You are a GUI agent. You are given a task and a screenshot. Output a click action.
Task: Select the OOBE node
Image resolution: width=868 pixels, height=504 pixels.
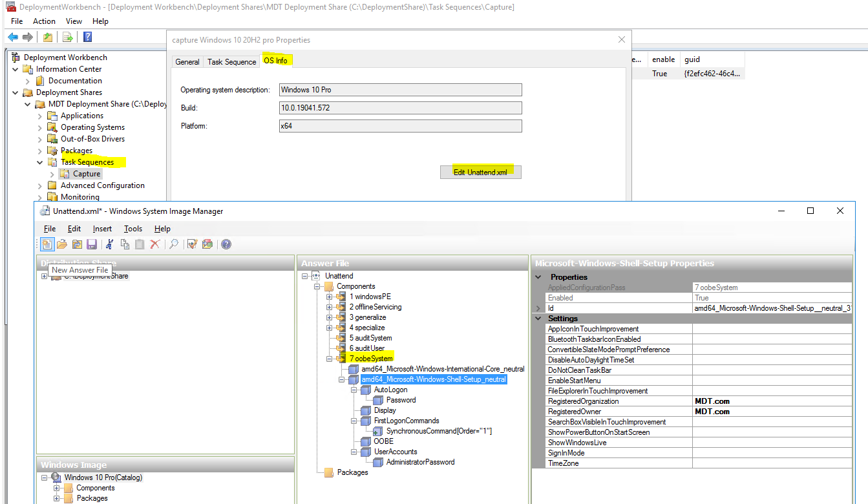click(x=383, y=441)
